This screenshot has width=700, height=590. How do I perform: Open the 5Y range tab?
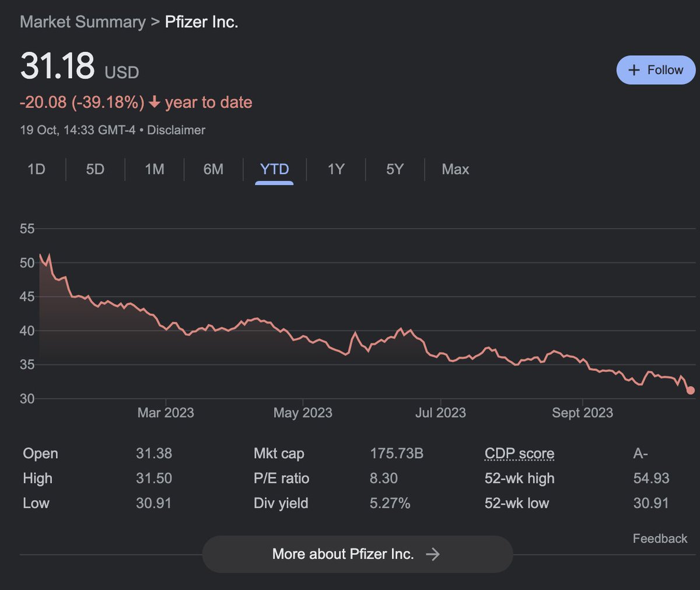tap(395, 169)
